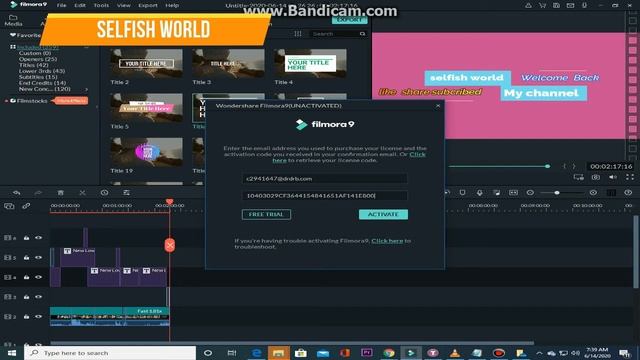This screenshot has width=640, height=360.
Task: Toggle the lock on track 6
Action: click(26, 238)
